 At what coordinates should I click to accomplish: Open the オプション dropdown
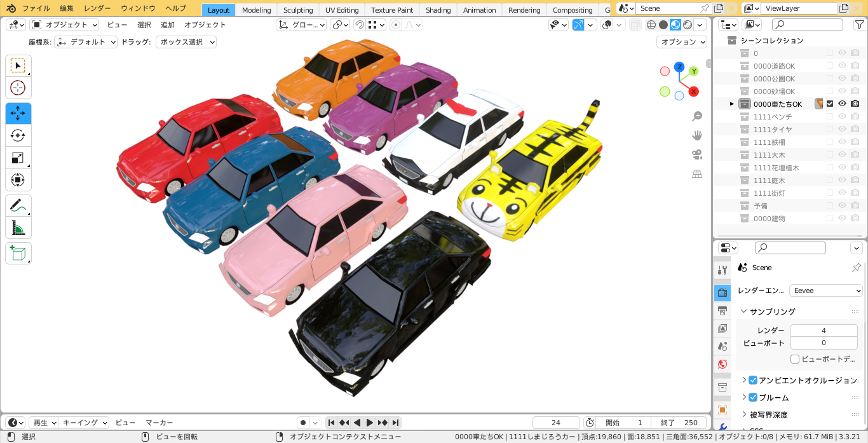(x=682, y=42)
